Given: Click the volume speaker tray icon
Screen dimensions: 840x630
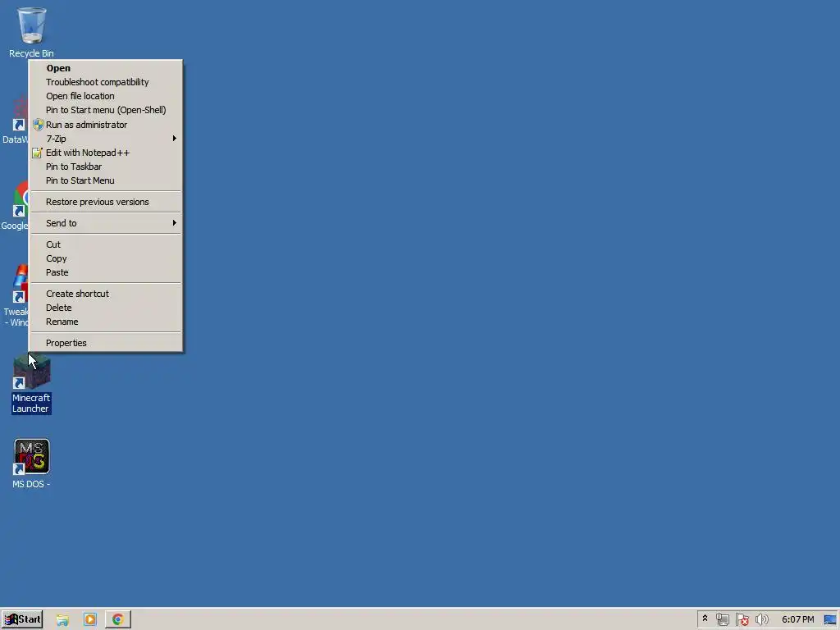Looking at the screenshot, I should (762, 620).
